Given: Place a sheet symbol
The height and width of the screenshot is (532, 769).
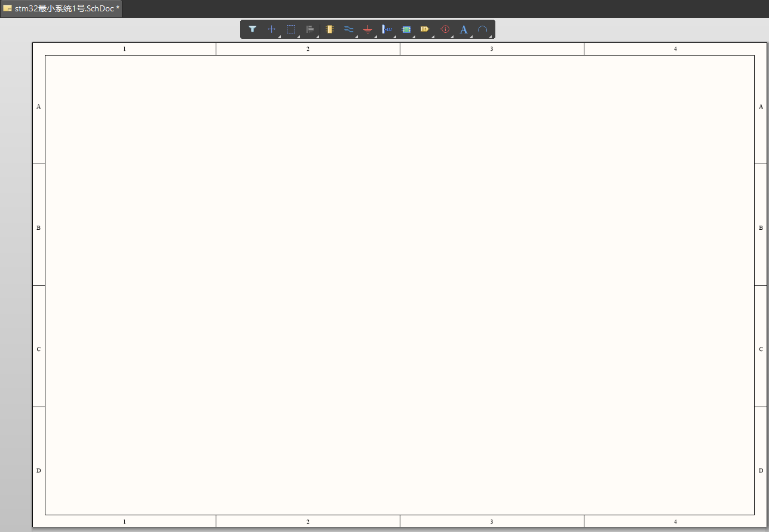Looking at the screenshot, I should (406, 29).
